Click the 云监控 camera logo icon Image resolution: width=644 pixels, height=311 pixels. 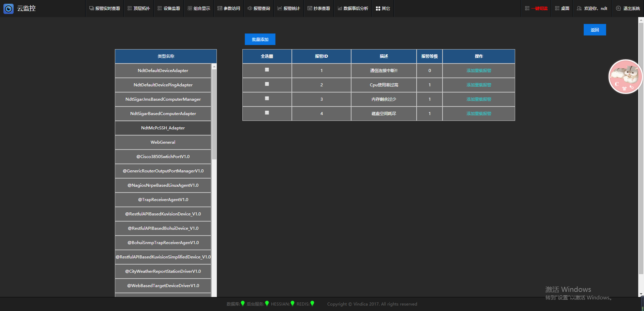click(x=9, y=9)
